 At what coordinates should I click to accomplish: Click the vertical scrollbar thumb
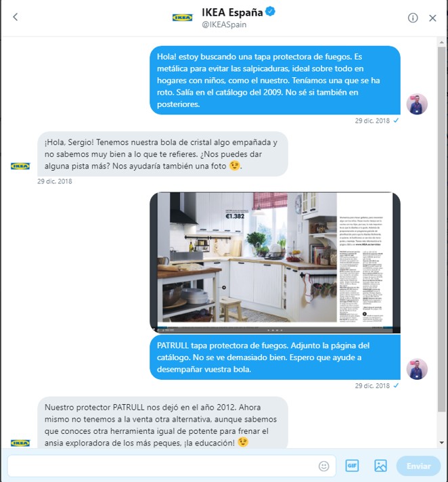[x=441, y=229]
